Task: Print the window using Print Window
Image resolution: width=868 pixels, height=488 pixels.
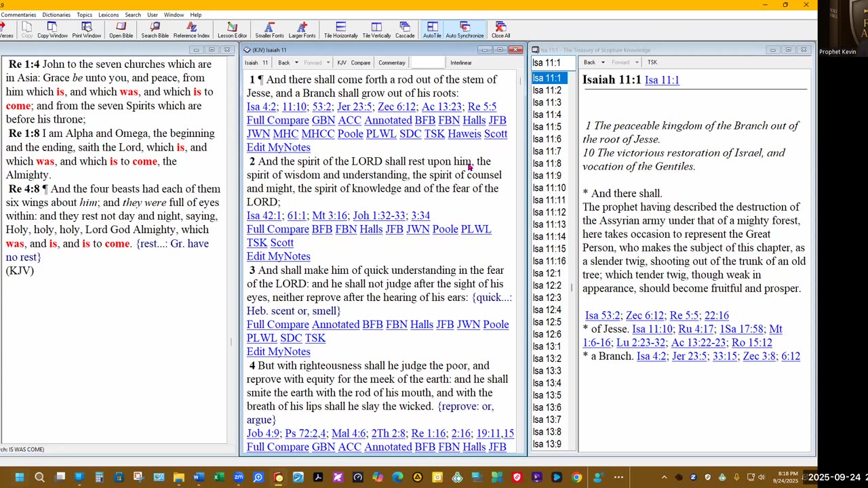Action: pyautogui.click(x=86, y=30)
